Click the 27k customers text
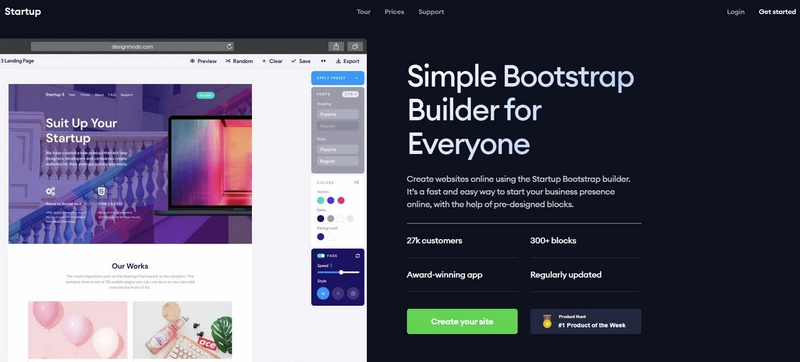This screenshot has width=800, height=362. [x=434, y=241]
